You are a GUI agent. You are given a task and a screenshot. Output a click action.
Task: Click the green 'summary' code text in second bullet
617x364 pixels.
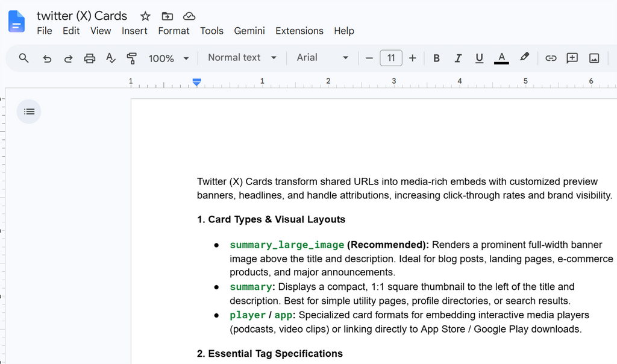(251, 287)
